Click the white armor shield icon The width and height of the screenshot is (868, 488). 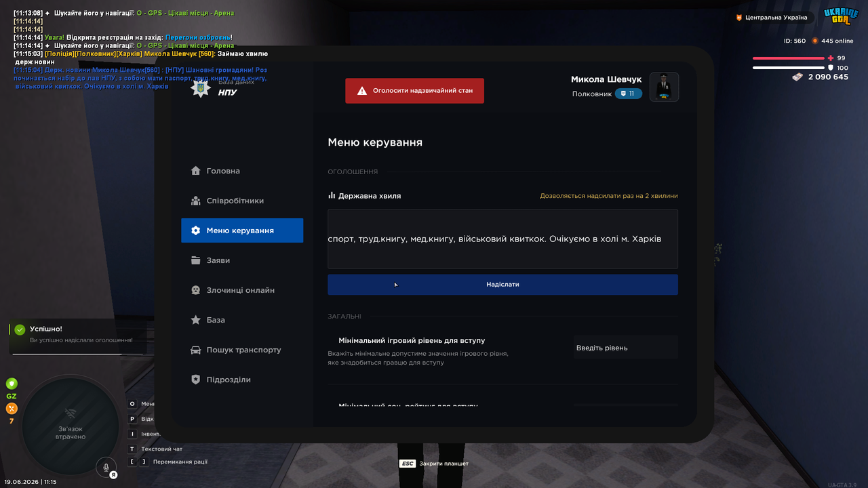coord(831,68)
